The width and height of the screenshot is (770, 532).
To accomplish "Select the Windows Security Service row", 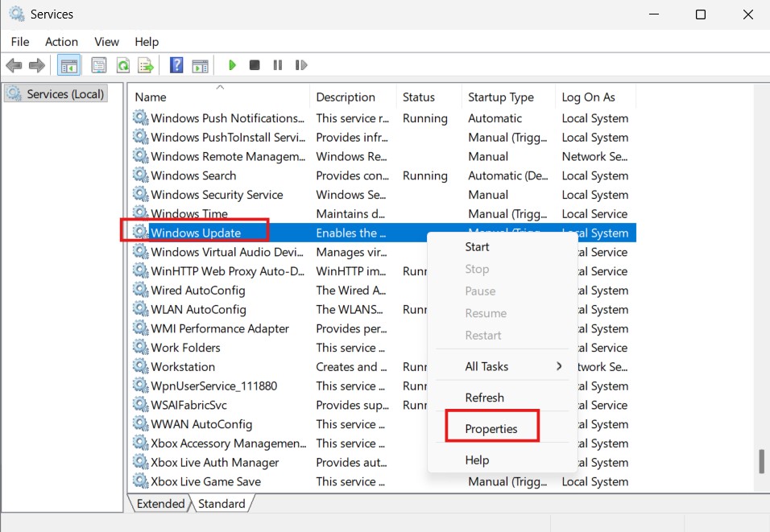I will coord(383,195).
